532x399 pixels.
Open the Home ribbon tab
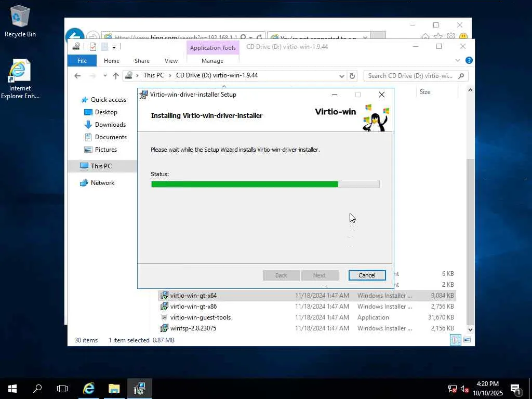[x=112, y=61]
